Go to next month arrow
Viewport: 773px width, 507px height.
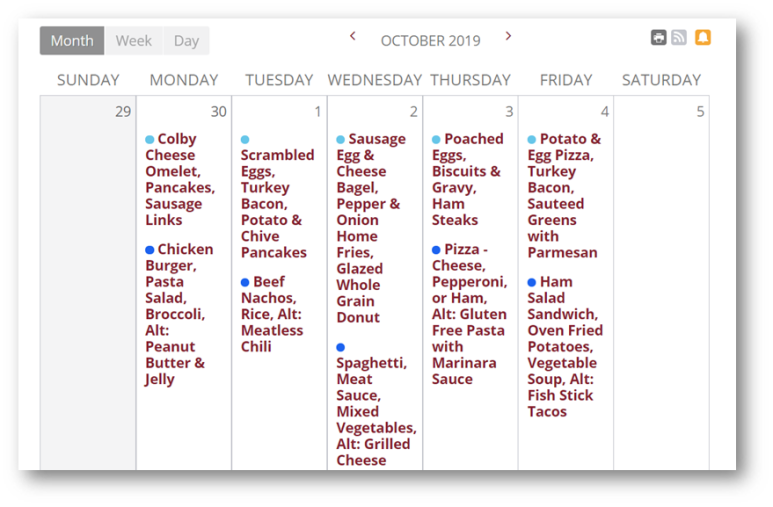[x=508, y=36]
